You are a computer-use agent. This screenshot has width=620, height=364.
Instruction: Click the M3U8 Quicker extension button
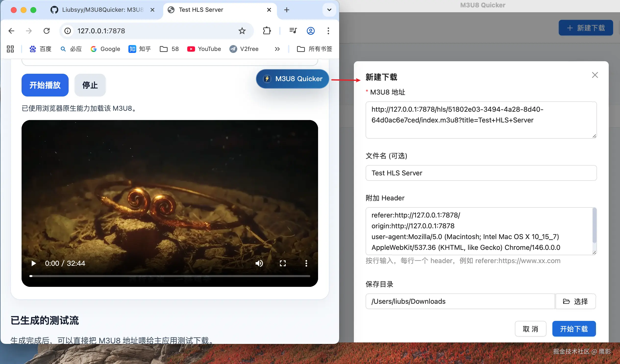(292, 79)
